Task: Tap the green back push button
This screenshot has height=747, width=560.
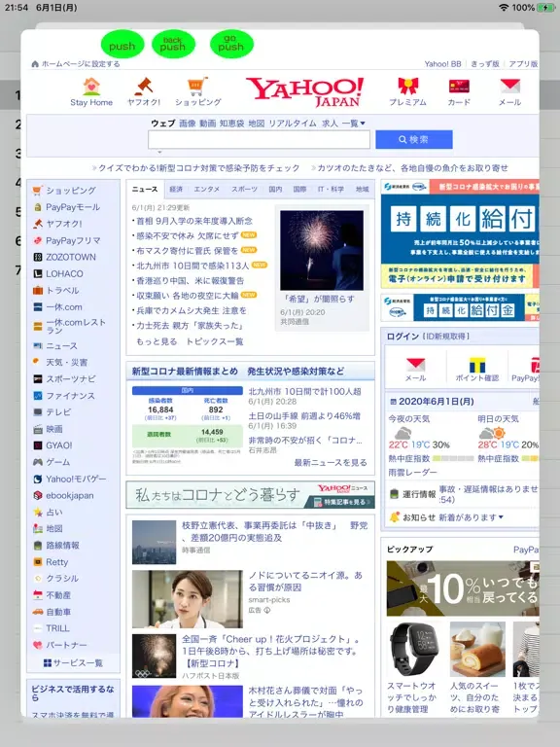Action: tap(173, 45)
